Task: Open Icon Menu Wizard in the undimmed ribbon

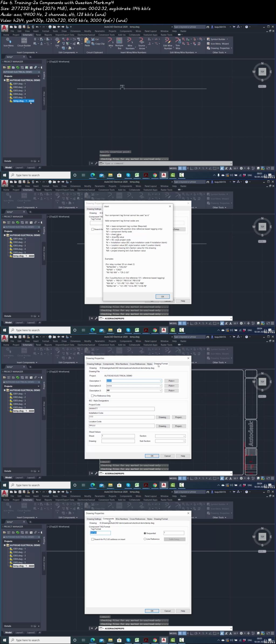Action: point(218,44)
